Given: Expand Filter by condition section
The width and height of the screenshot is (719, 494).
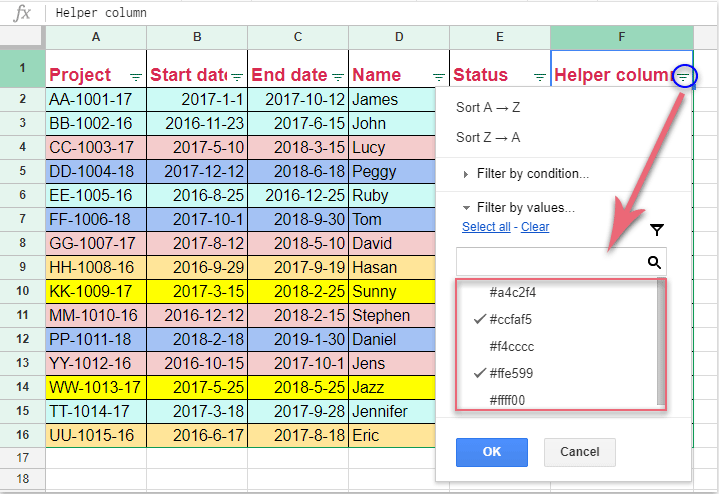Looking at the screenshot, I should click(x=525, y=174).
